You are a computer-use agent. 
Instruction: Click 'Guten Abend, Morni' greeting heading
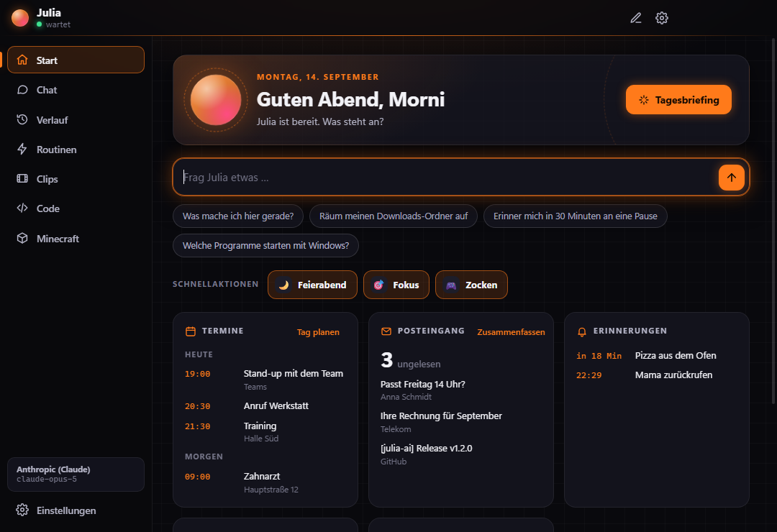click(350, 99)
